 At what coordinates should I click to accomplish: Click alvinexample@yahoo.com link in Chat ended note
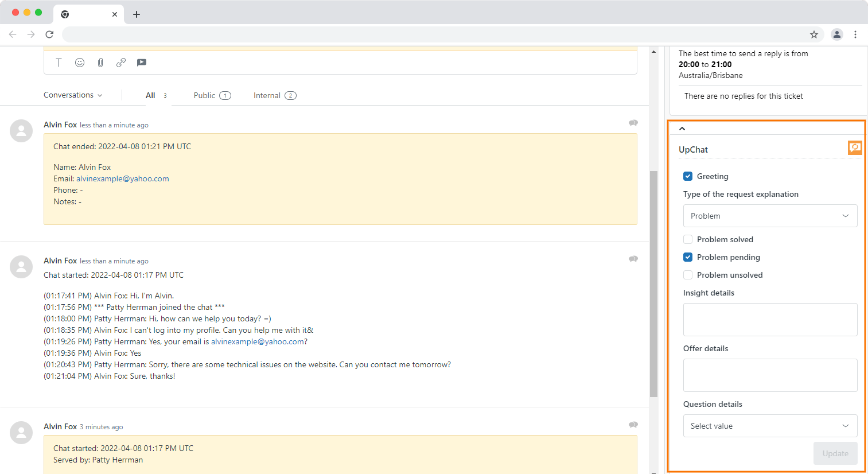point(123,178)
